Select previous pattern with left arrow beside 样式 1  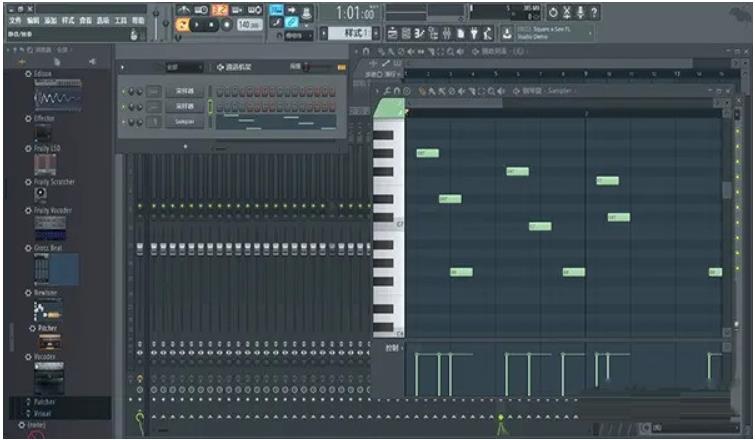(x=324, y=33)
